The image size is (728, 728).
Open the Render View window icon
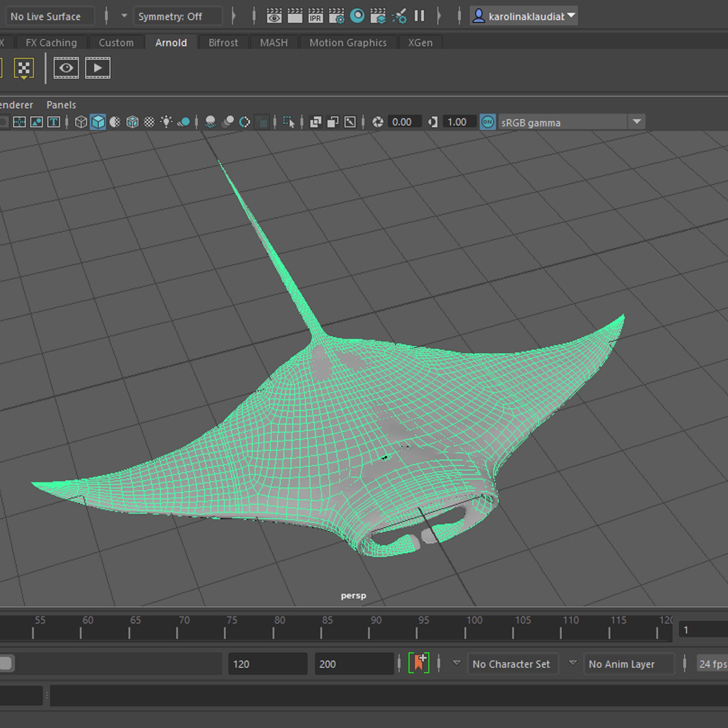274,16
